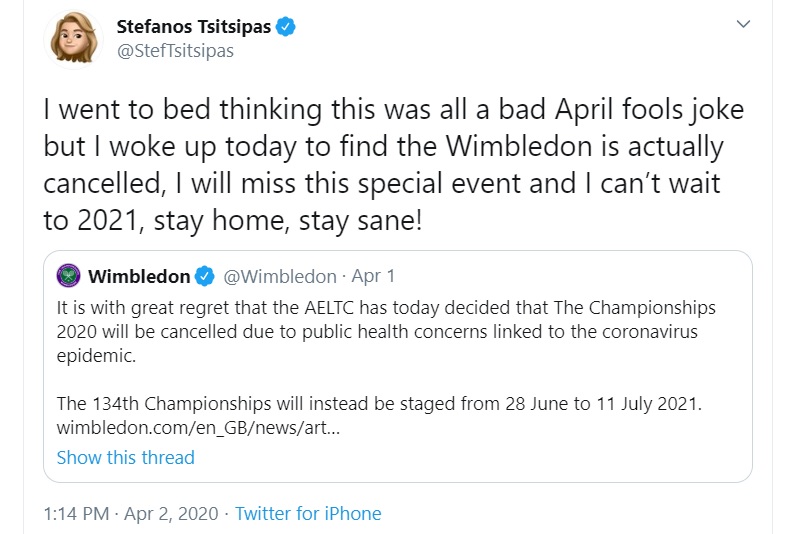Click the verified badge beside Wimbledon
The image size is (800, 534).
pos(206,276)
